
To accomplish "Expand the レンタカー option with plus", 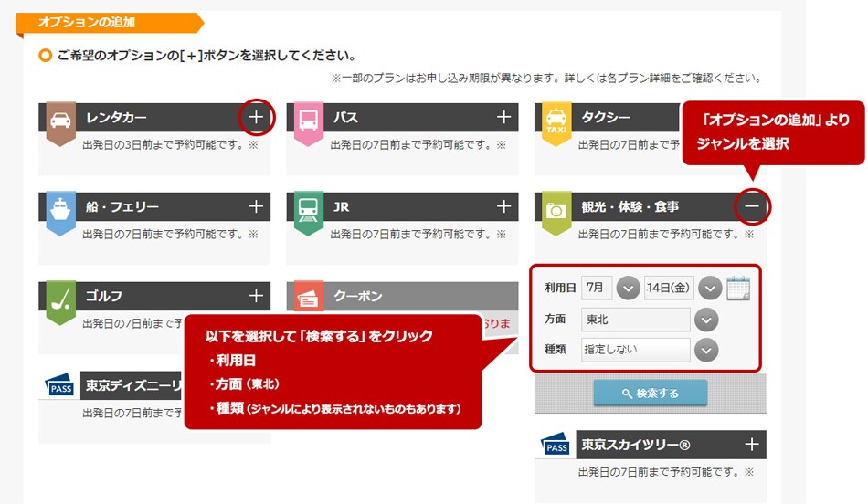I will (257, 117).
